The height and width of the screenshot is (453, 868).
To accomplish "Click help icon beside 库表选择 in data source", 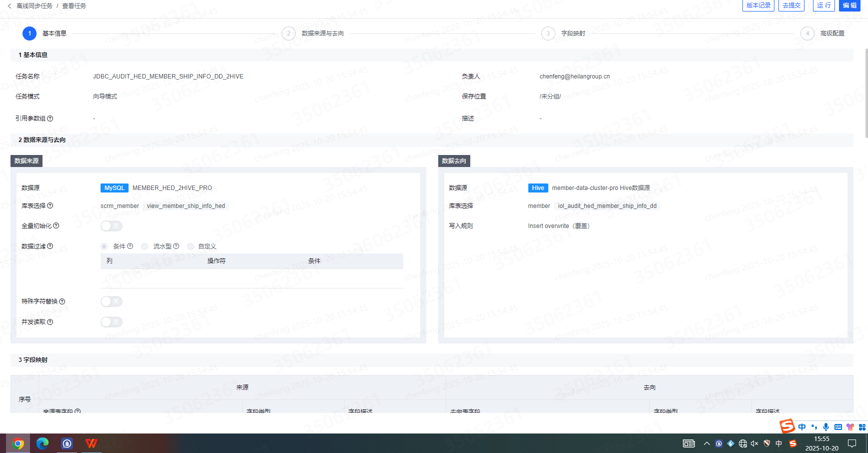I will coord(50,206).
